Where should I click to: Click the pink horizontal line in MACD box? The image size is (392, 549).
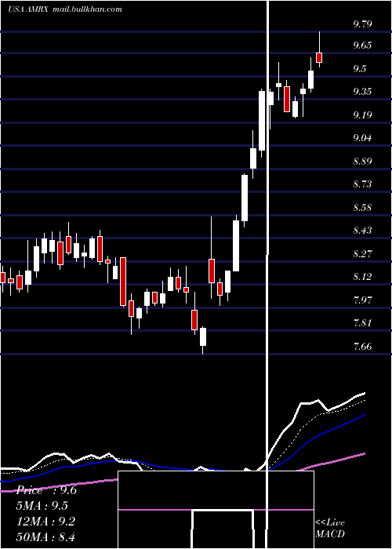pos(216,510)
